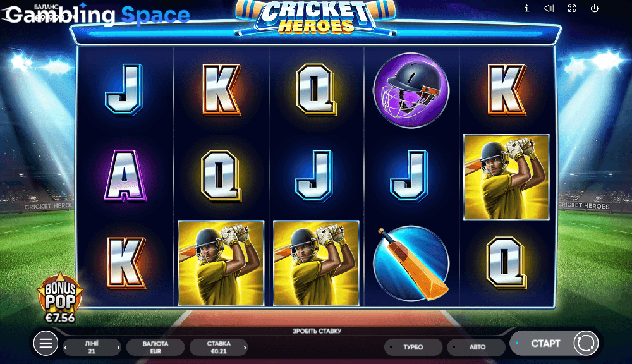632x364 pixels.
Task: Click the Gambling Space logo
Action: [x=97, y=14]
